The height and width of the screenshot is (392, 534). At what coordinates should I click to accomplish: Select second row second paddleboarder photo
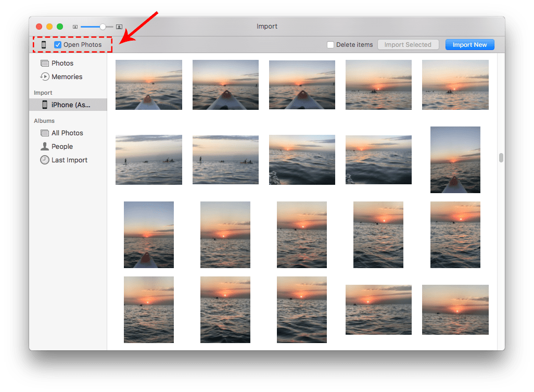pyautogui.click(x=225, y=160)
